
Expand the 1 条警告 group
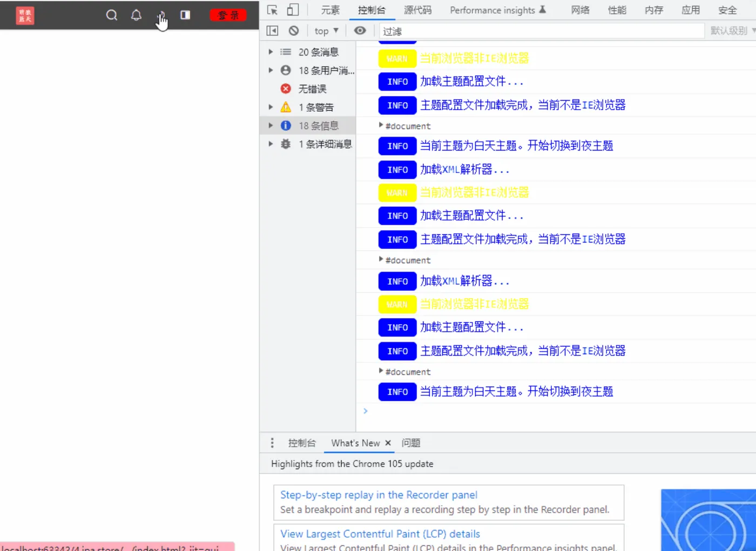271,107
